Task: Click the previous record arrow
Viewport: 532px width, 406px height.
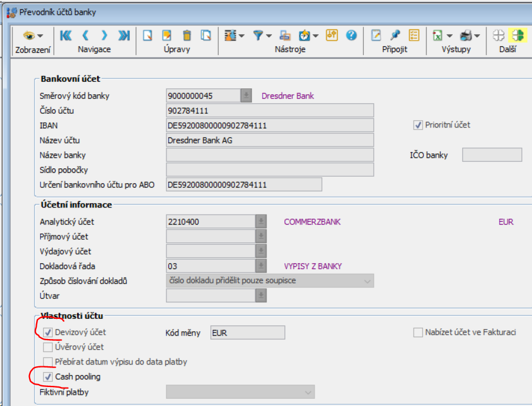Action: [x=85, y=36]
